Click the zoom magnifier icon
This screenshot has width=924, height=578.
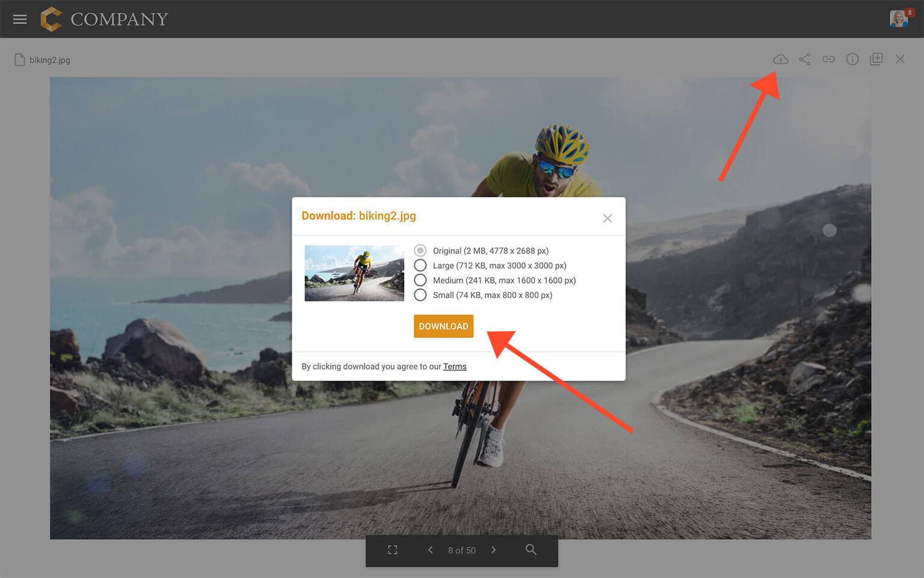[x=531, y=550]
